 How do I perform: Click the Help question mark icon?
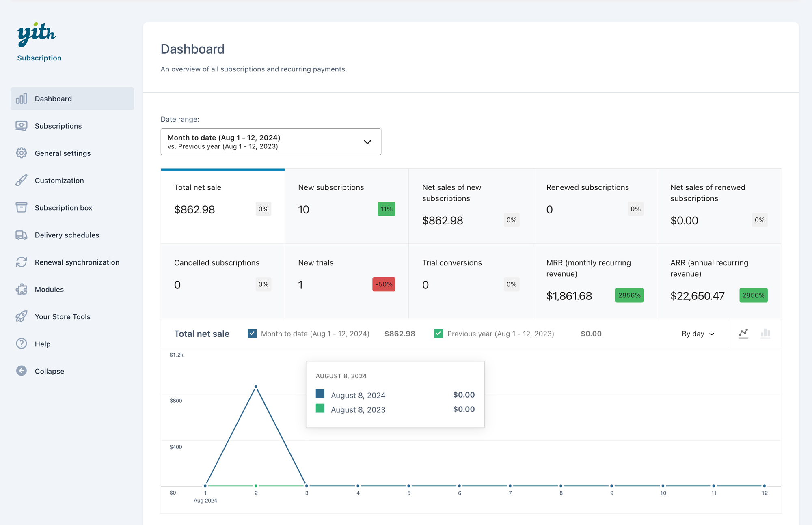pos(22,344)
